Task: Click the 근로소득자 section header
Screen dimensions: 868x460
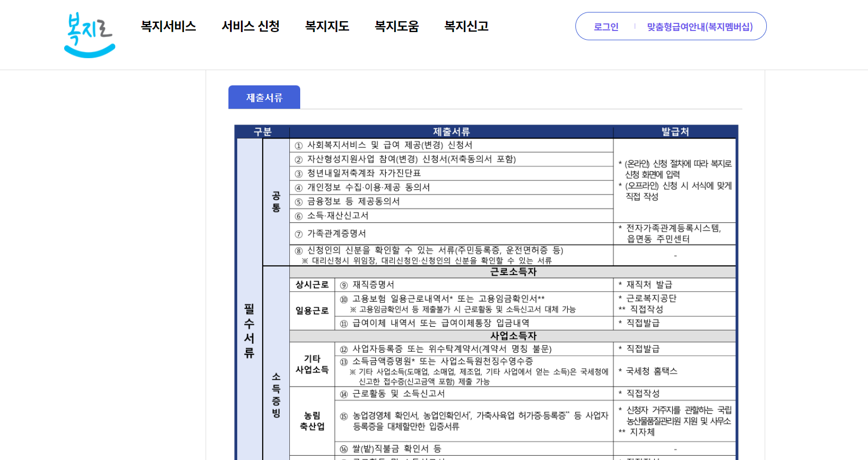Action: 513,272
